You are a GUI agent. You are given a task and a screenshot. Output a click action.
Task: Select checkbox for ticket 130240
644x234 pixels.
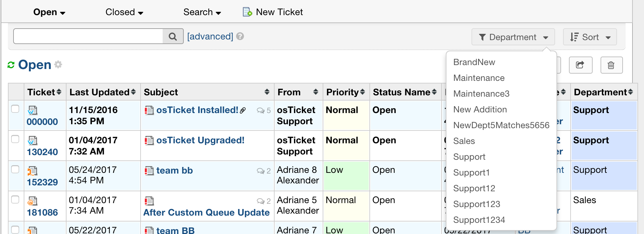tap(15, 139)
